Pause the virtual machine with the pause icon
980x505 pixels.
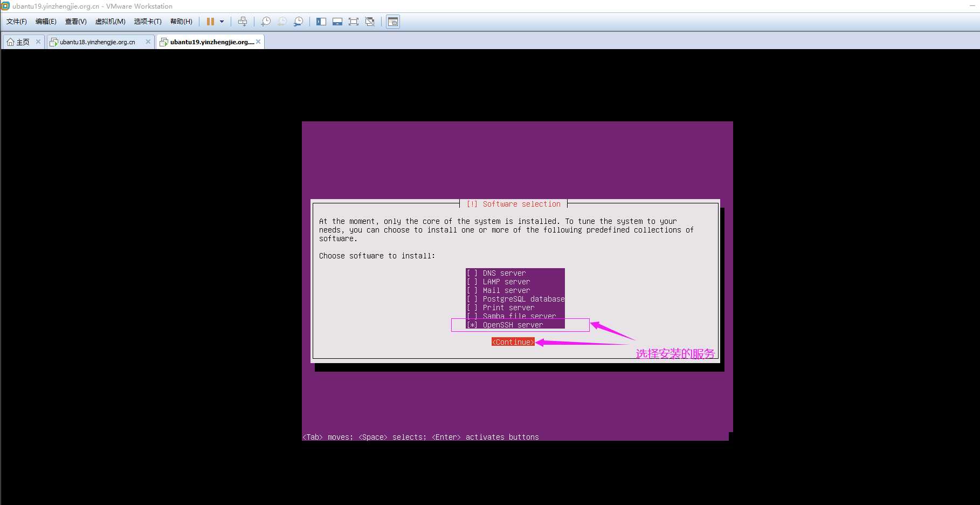tap(210, 22)
